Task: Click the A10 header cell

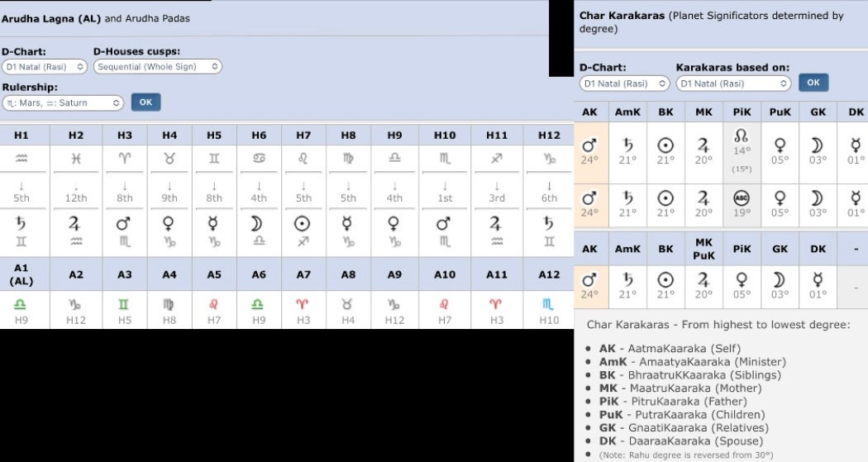Action: click(445, 274)
